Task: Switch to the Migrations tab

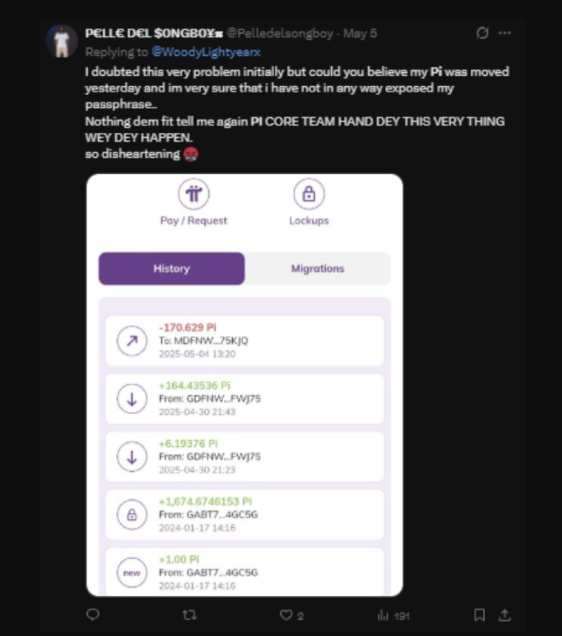Action: pyautogui.click(x=317, y=269)
